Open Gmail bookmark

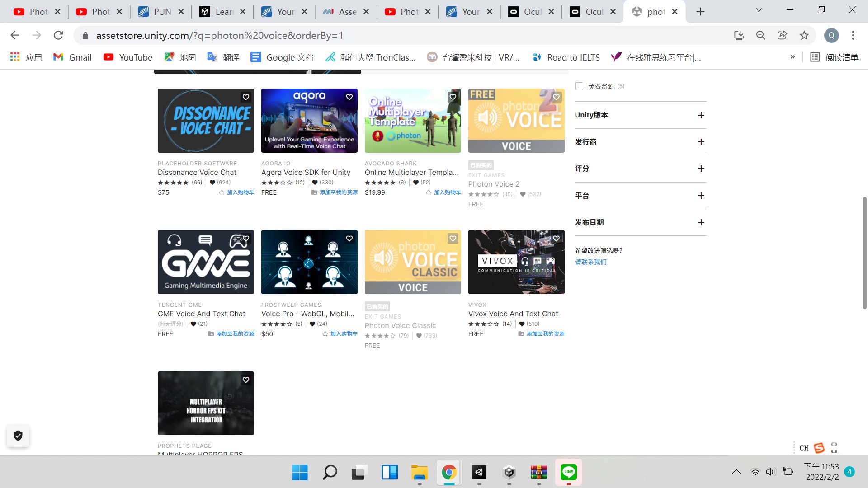[x=72, y=57]
